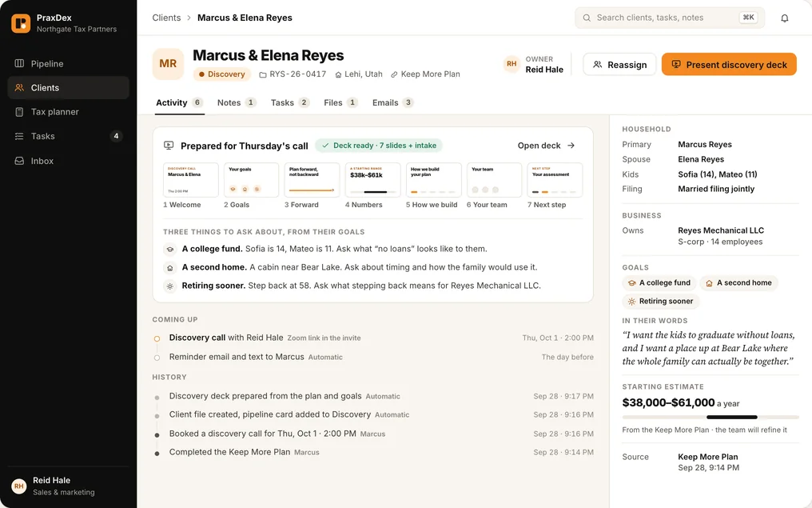
Task: Click the link icon beside Keep More Plan
Action: pos(394,74)
